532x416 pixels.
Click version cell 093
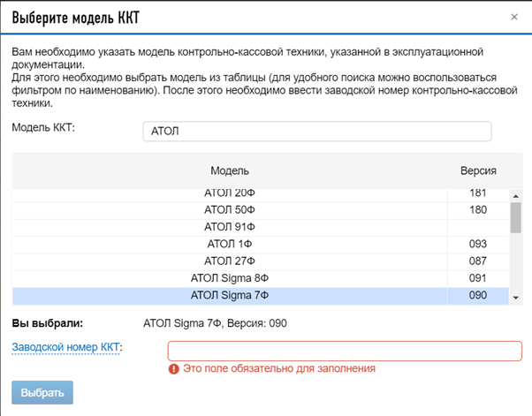click(x=478, y=244)
